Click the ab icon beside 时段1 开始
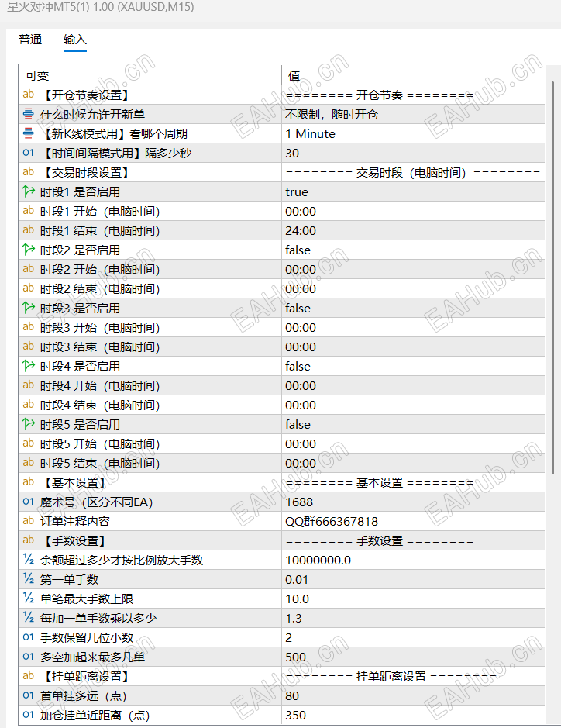 click(x=29, y=211)
